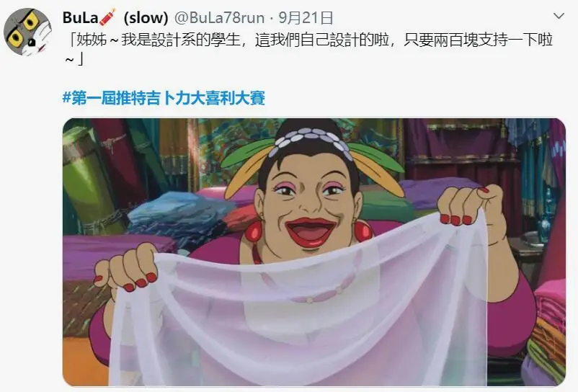The height and width of the screenshot is (392, 578).
Task: Open the hashtag #第一屆推特吉卜力大喜利大賽
Action: pos(164,97)
